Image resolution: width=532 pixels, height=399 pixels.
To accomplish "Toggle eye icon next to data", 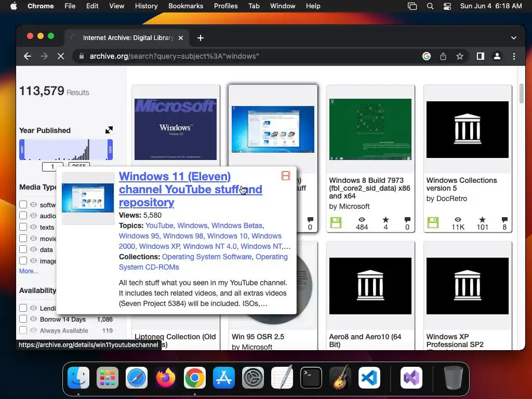I will (33, 249).
